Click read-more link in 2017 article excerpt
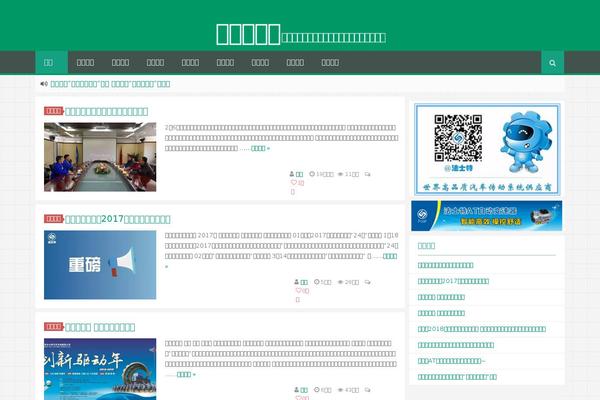Viewport: 600px width, 400px height. pyautogui.click(x=390, y=256)
